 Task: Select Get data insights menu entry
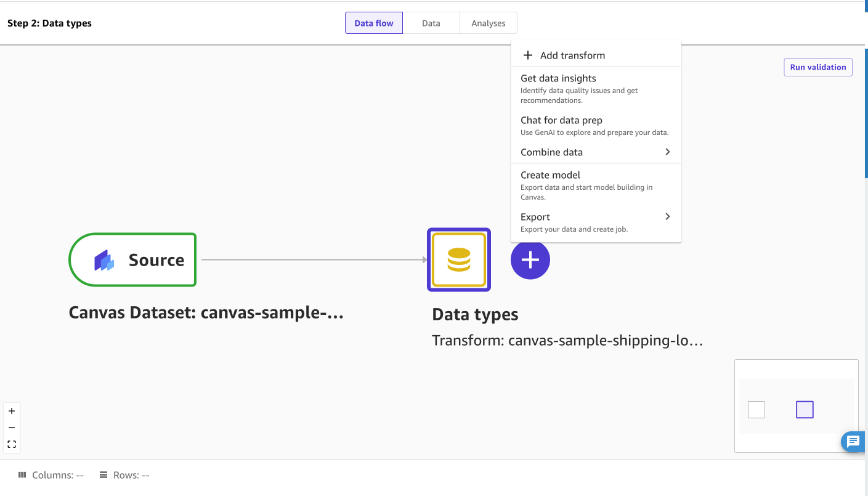tap(558, 78)
